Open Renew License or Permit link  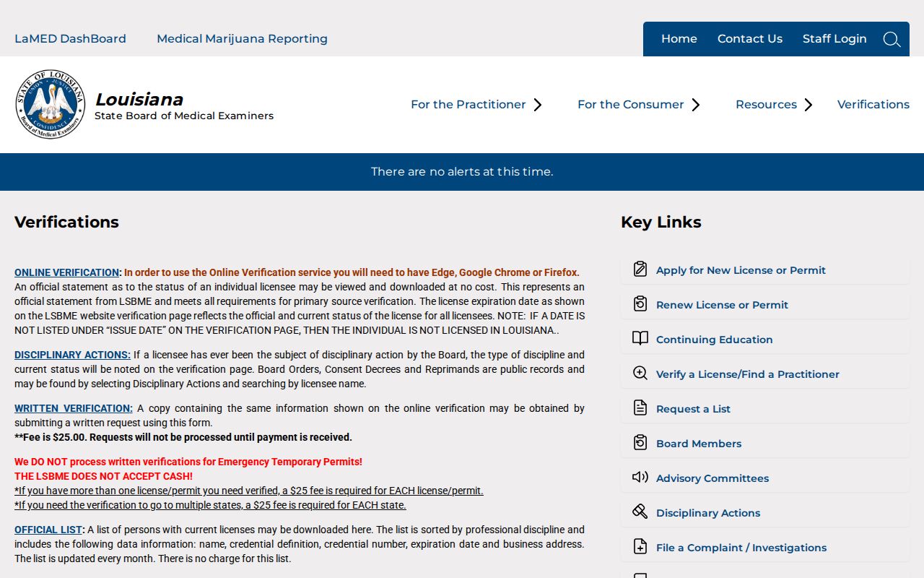click(x=722, y=305)
